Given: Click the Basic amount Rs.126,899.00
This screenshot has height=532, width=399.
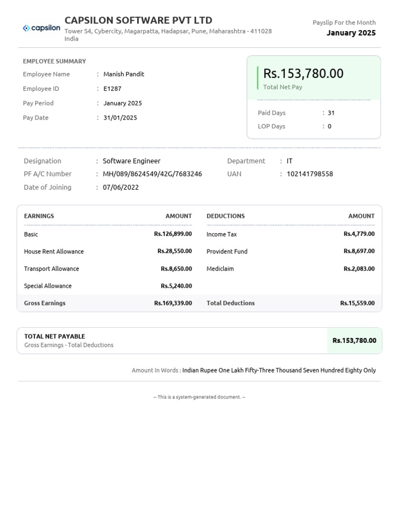Looking at the screenshot, I should pos(173,234).
